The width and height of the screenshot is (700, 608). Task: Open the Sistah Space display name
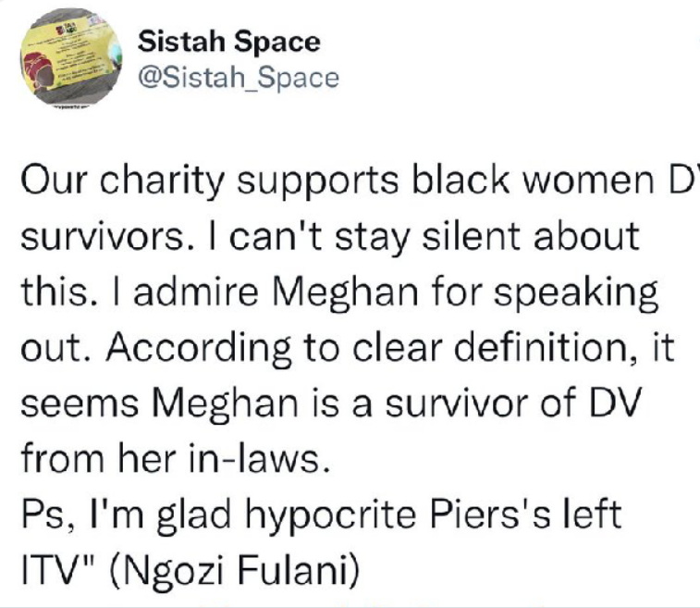pyautogui.click(x=228, y=42)
